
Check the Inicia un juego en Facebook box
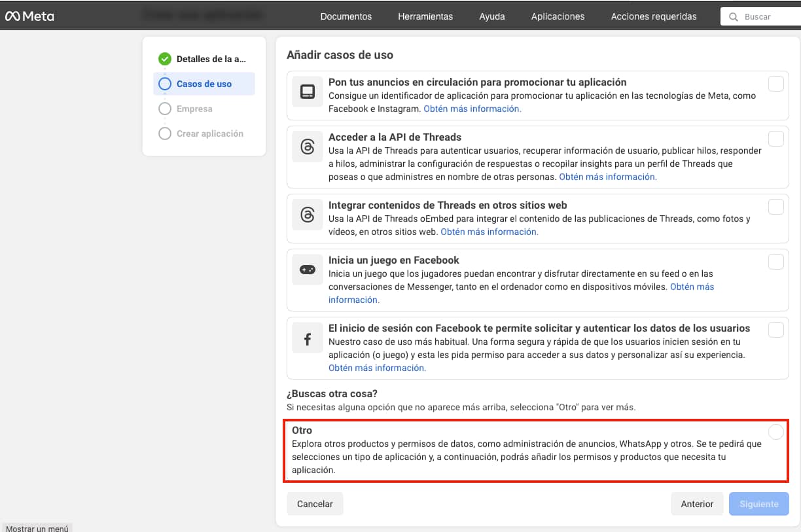(775, 262)
